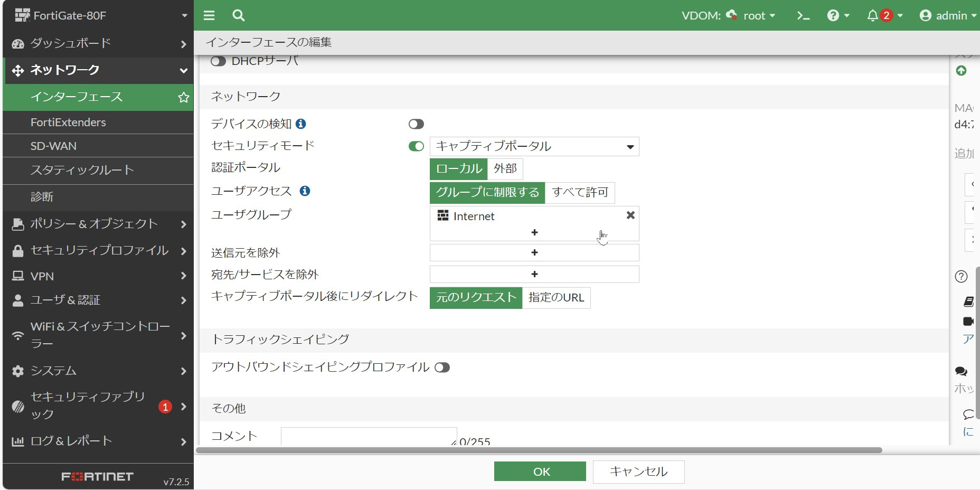Click the コメント text field
This screenshot has width=980, height=490.
369,436
